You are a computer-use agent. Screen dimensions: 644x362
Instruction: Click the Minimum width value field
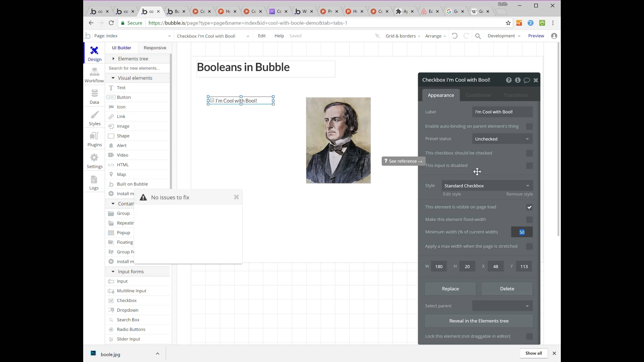tap(521, 232)
